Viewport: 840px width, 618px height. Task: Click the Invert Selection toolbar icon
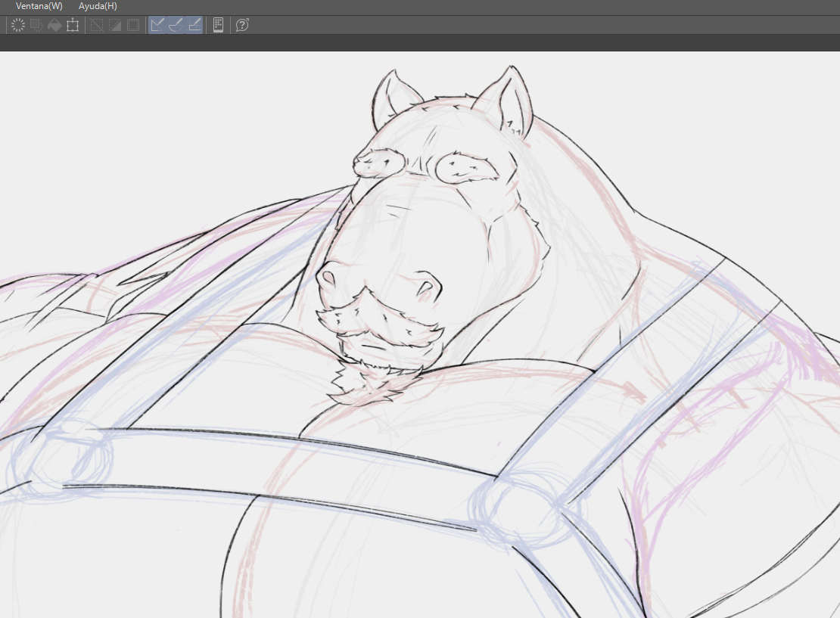point(115,25)
